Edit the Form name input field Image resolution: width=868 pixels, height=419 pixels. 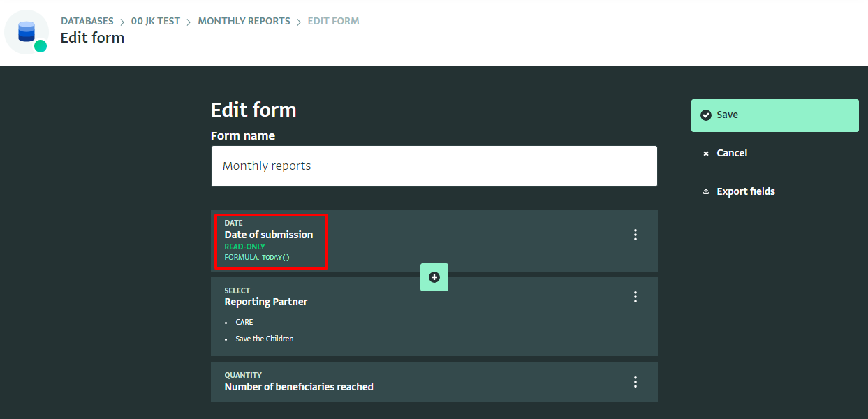click(x=434, y=166)
